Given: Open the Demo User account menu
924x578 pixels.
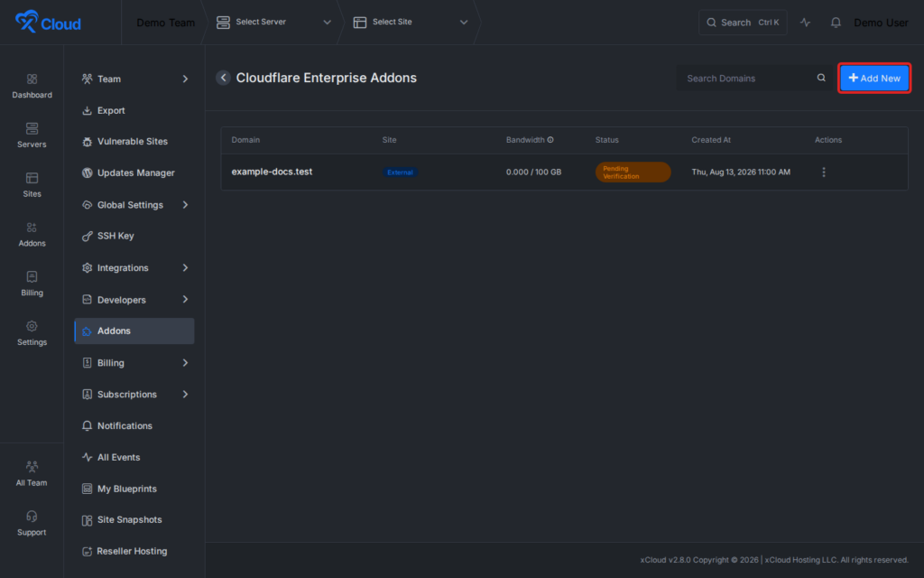Looking at the screenshot, I should [x=881, y=23].
